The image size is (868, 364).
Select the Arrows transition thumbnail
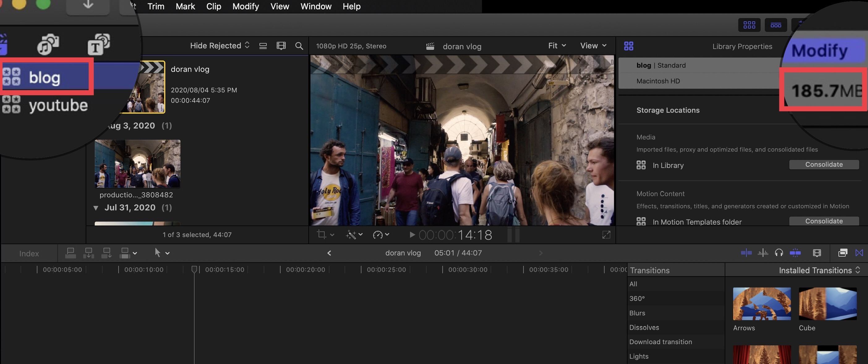coord(762,303)
